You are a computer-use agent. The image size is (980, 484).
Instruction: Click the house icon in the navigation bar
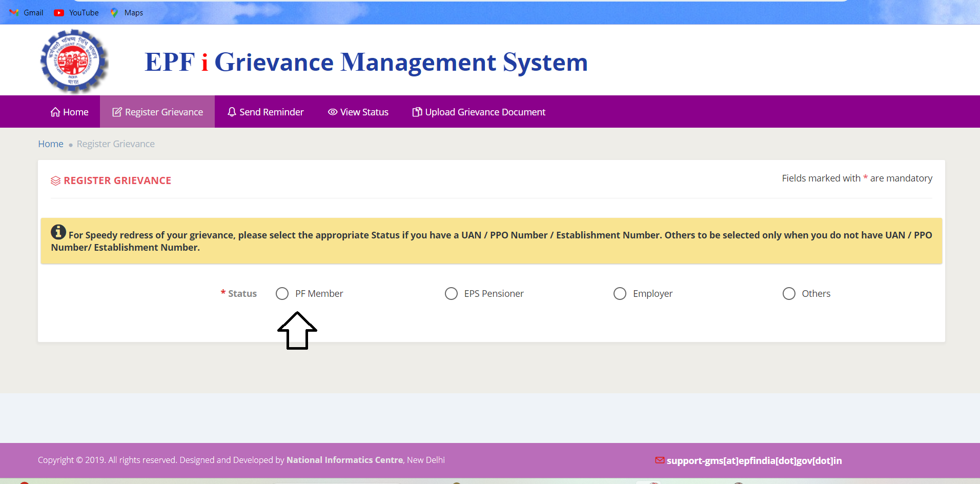55,111
